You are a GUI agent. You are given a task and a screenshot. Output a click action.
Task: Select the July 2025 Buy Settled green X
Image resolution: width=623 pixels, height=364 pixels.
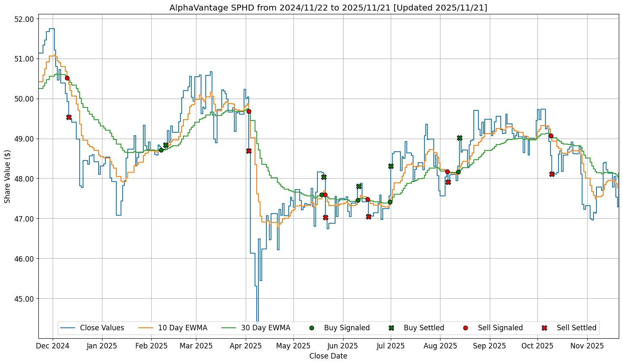click(391, 166)
